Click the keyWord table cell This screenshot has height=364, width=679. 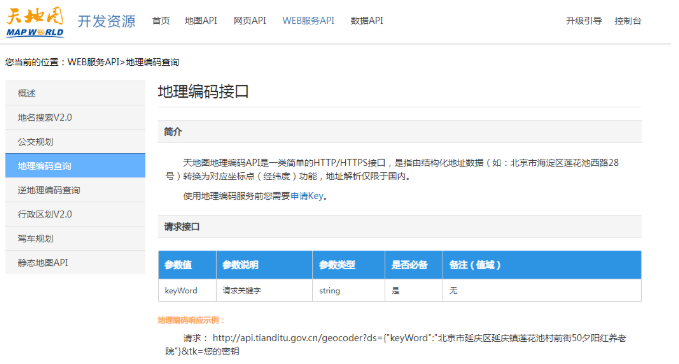pyautogui.click(x=187, y=290)
